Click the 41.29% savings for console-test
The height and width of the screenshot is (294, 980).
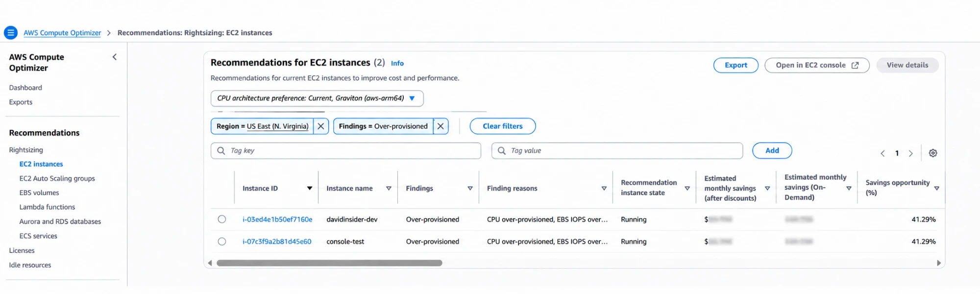pyautogui.click(x=924, y=241)
